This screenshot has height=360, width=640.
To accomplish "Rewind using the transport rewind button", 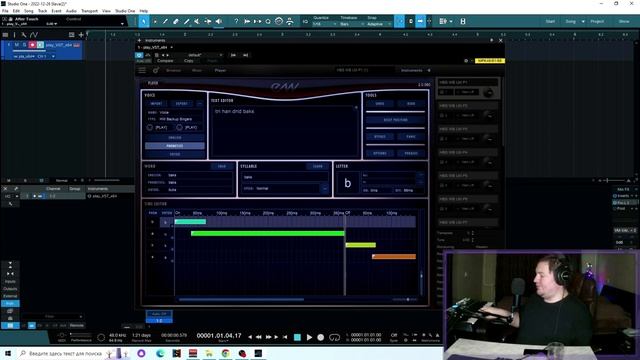I will click(259, 337).
